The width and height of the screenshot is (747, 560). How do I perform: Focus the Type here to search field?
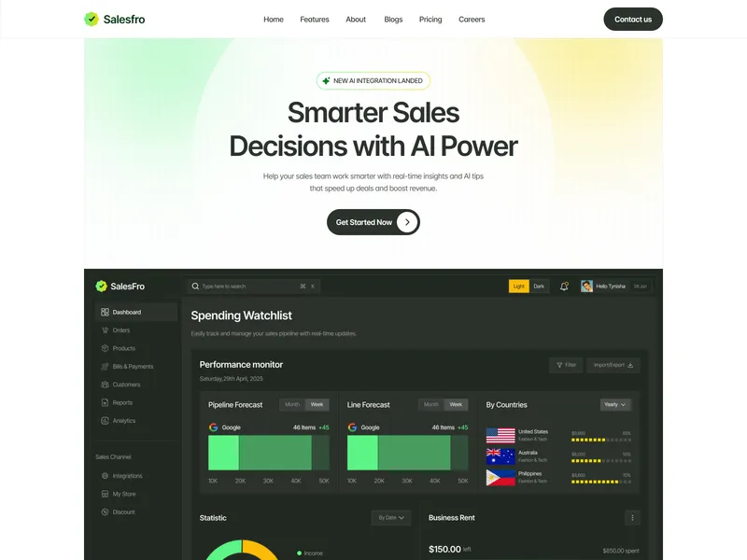(253, 287)
